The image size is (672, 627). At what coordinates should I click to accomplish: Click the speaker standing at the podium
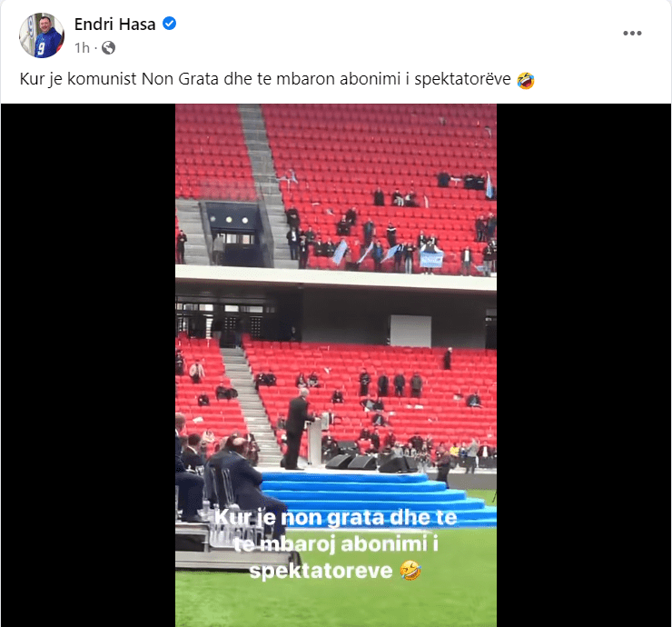pyautogui.click(x=298, y=431)
